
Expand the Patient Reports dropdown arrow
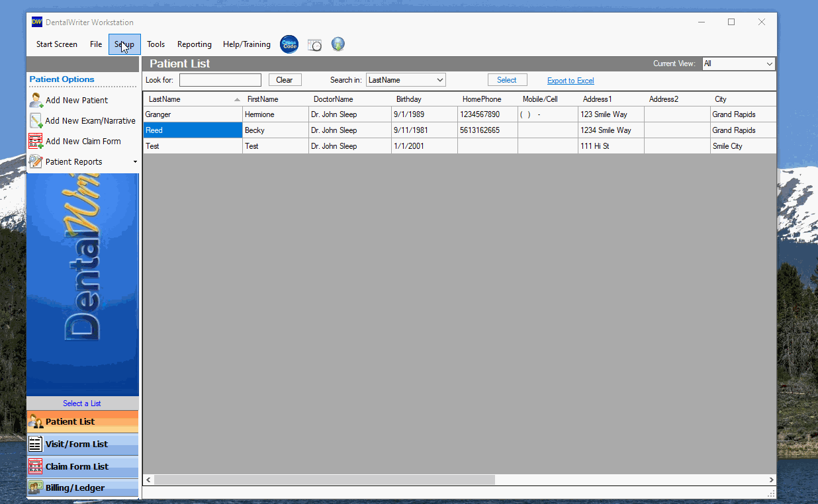tap(135, 162)
